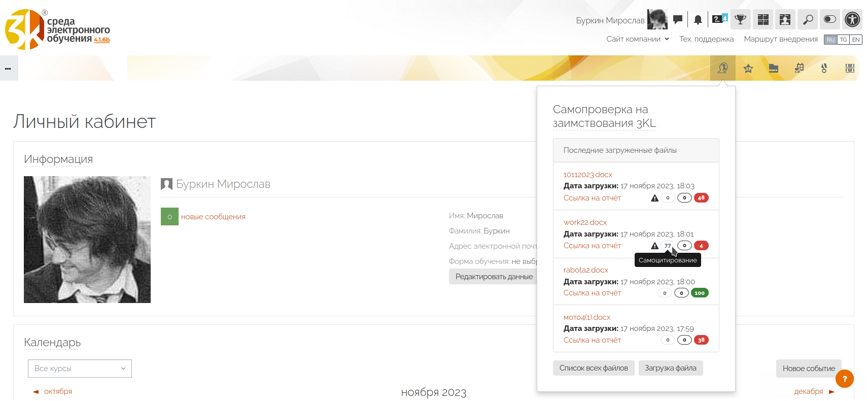
Task: Open the messages speech bubble icon
Action: pyautogui.click(x=677, y=20)
